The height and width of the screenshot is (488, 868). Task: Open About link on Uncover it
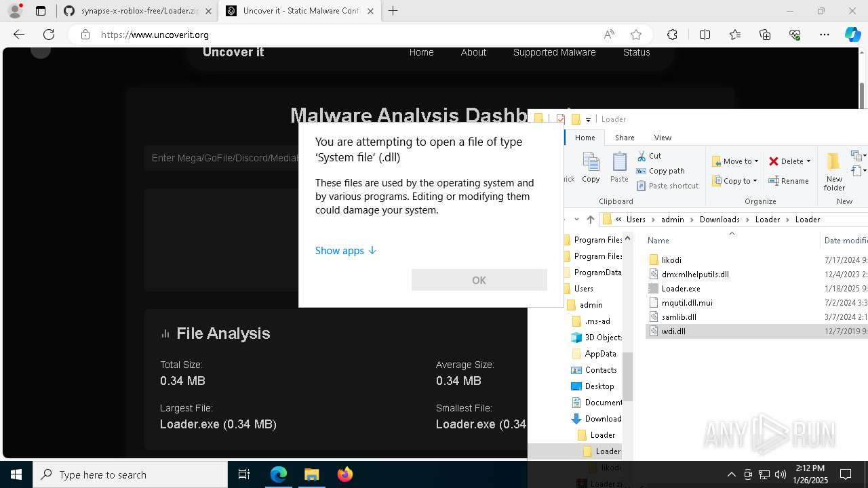(473, 52)
